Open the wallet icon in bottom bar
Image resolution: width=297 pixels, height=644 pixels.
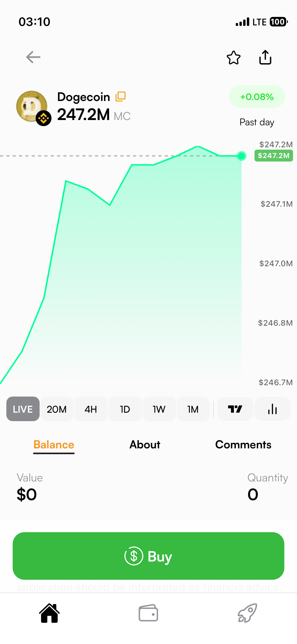(148, 613)
